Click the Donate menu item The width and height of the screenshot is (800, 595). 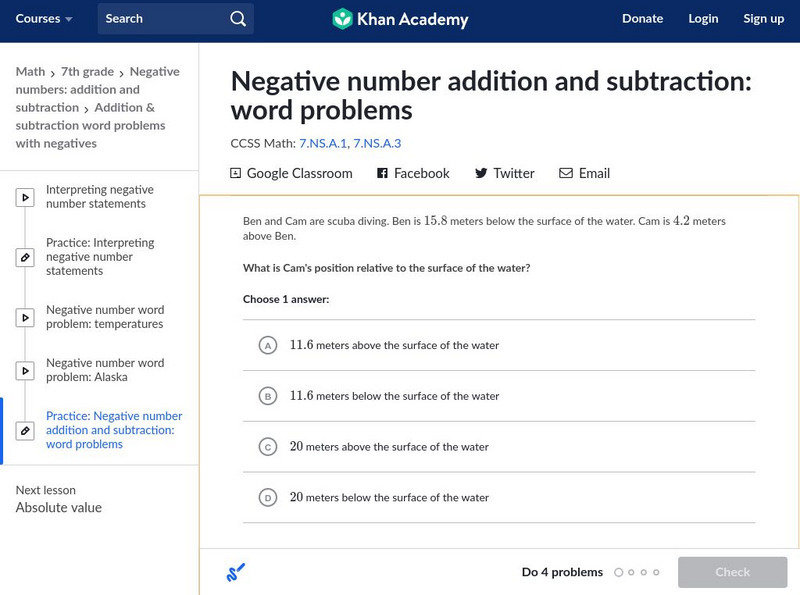click(x=642, y=19)
